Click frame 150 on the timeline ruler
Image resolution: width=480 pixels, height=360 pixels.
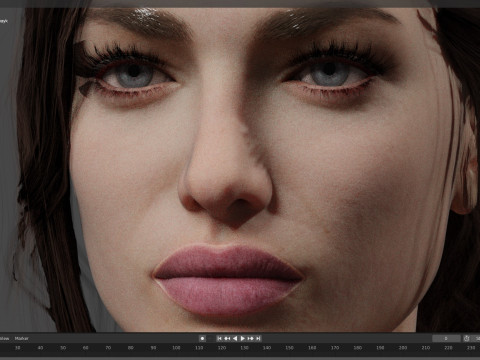pos(289,348)
